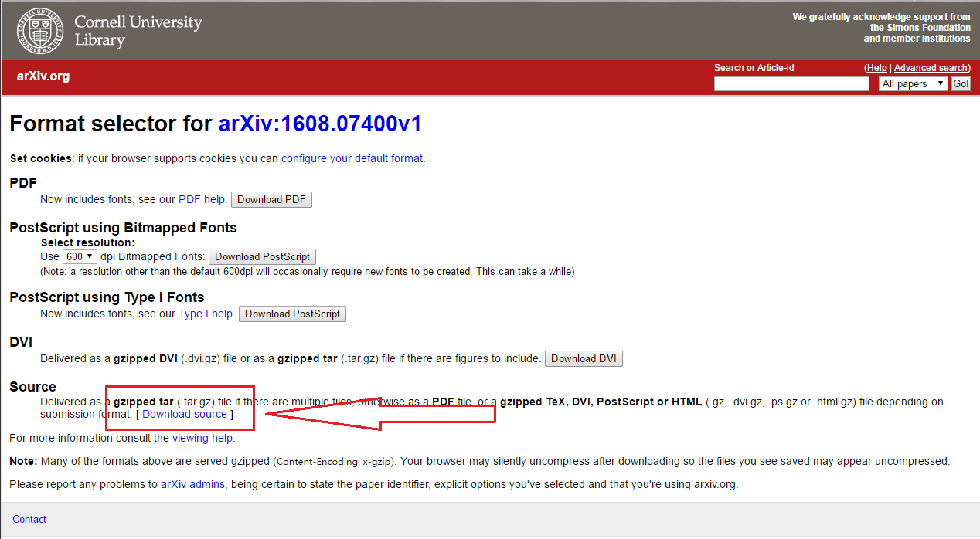Screen dimensions: 980x539
Task: Open the arXiv admins link
Action: pyautogui.click(x=192, y=485)
